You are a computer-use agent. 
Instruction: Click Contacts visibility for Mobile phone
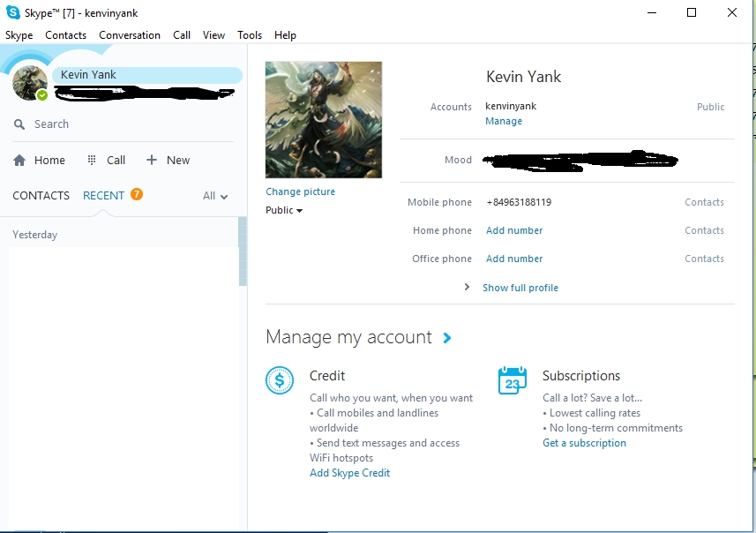pyautogui.click(x=704, y=203)
